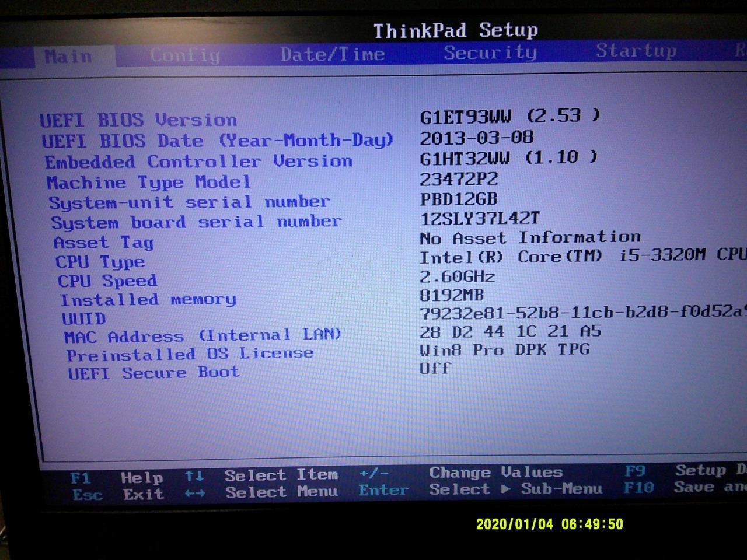This screenshot has height=560, width=747.
Task: Select Installed memory label
Action: [148, 300]
